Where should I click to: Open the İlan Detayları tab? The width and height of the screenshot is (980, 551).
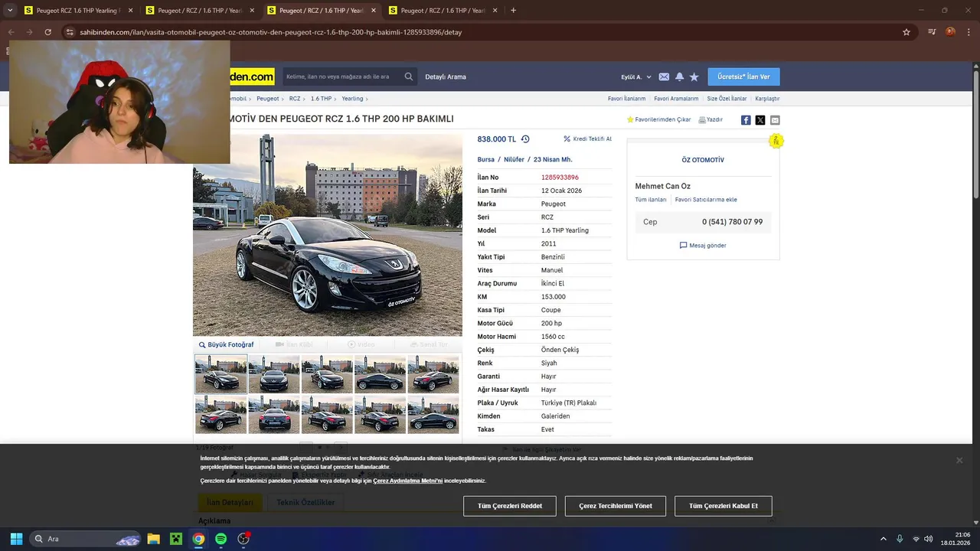[230, 502]
